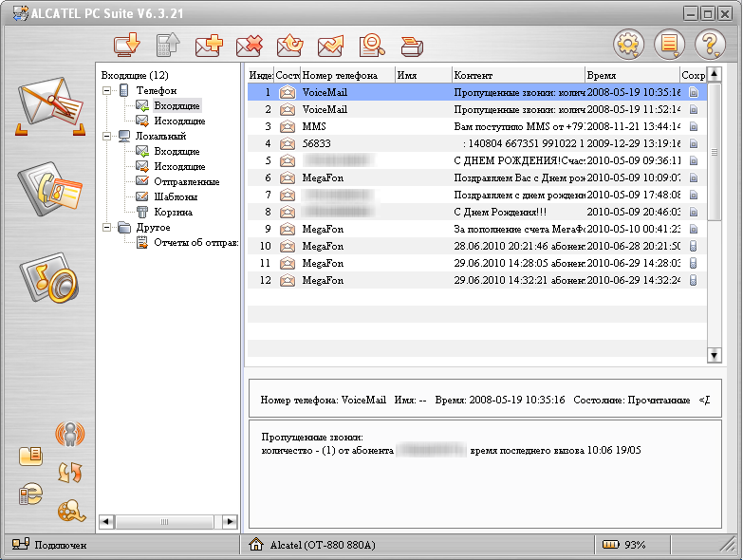Collapse the Локальный tree node
Image resolution: width=743 pixels, height=560 pixels.
[x=107, y=136]
